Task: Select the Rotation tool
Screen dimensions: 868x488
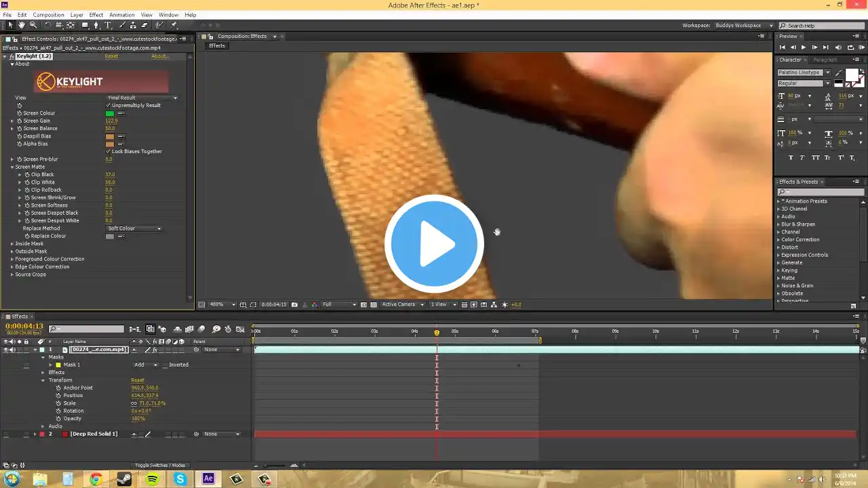Action: [47, 25]
